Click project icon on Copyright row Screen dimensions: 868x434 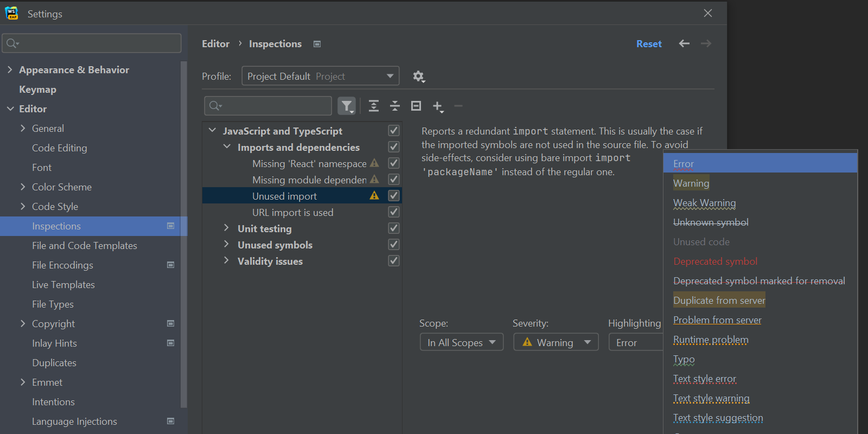coord(171,323)
